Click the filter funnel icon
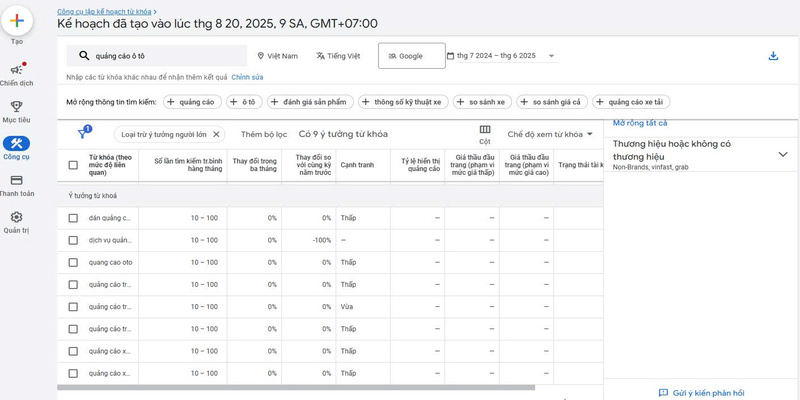This screenshot has height=400, width=800. tap(82, 133)
